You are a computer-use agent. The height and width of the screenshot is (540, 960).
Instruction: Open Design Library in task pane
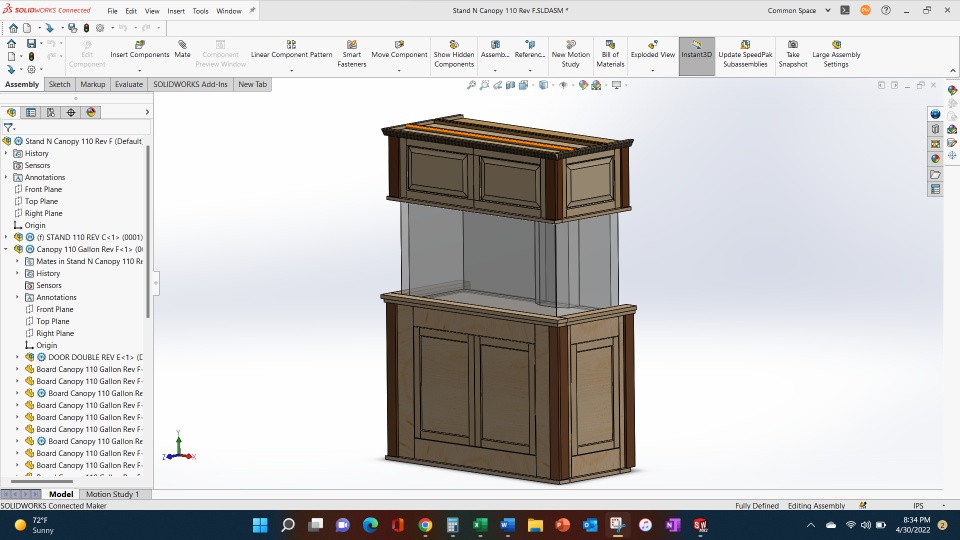[x=936, y=129]
